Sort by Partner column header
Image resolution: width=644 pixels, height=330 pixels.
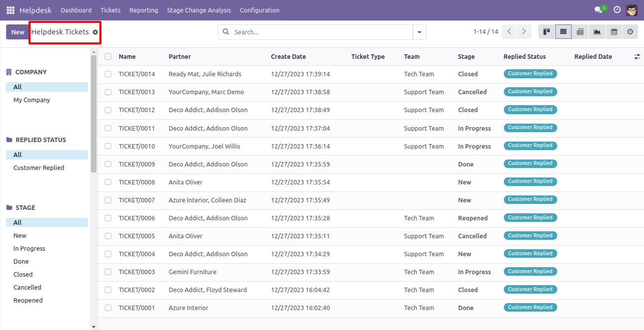(x=180, y=57)
